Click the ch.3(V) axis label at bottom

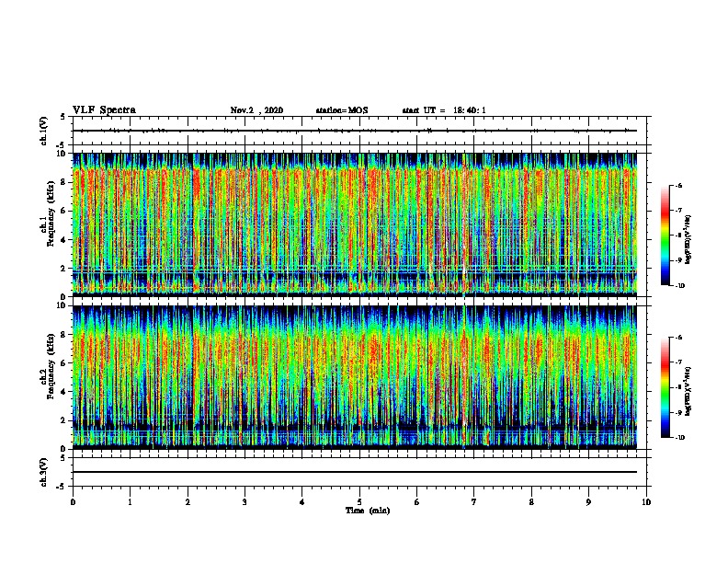pos(44,472)
